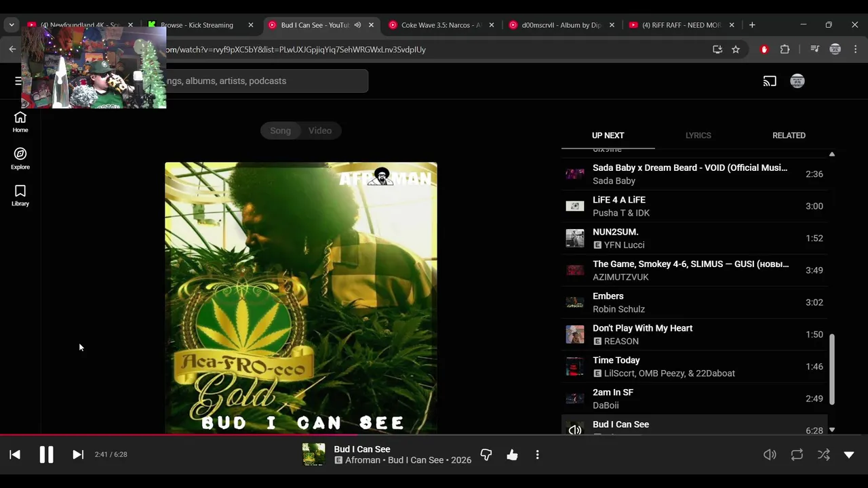Collapse the player page arrow
Image resolution: width=868 pixels, height=488 pixels.
click(x=849, y=455)
